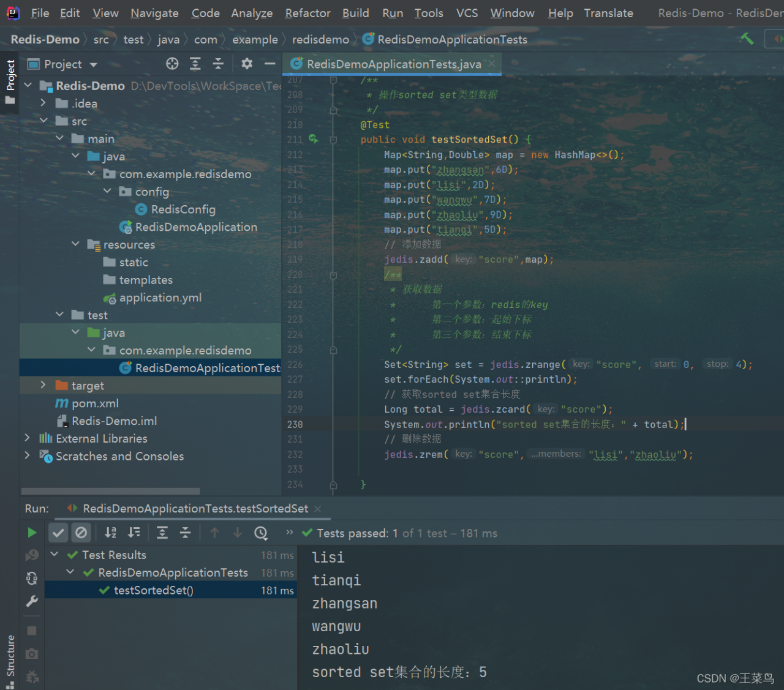Show more Run toolbar actions chevron

click(290, 533)
